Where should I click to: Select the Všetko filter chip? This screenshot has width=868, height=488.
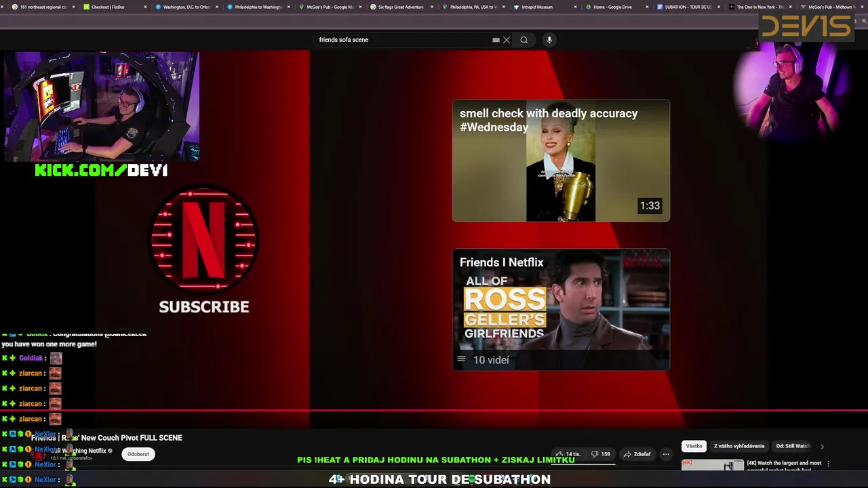click(694, 446)
